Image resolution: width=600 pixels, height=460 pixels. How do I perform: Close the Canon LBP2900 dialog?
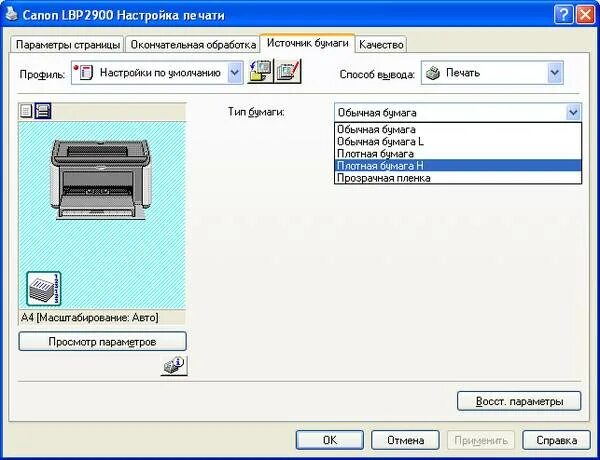pos(585,15)
